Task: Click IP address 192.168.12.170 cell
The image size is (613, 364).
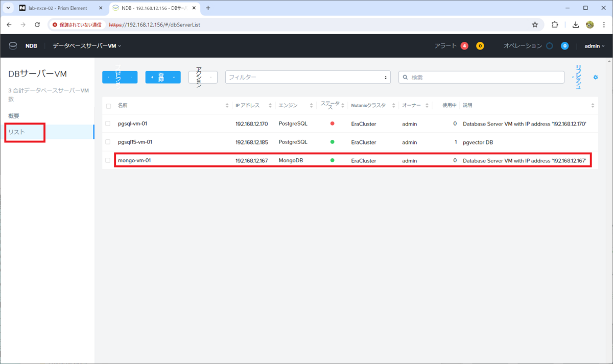Action: [252, 124]
